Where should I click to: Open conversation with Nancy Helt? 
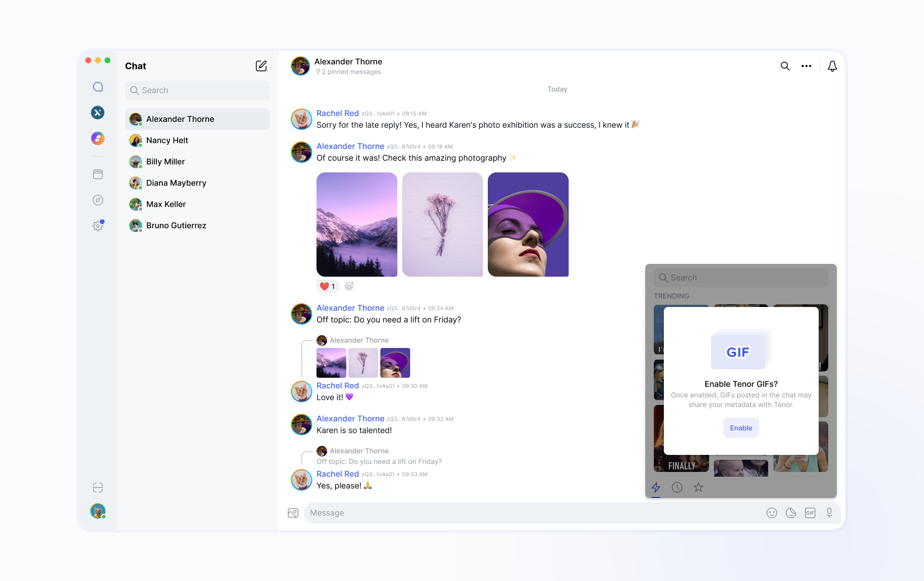(x=197, y=140)
